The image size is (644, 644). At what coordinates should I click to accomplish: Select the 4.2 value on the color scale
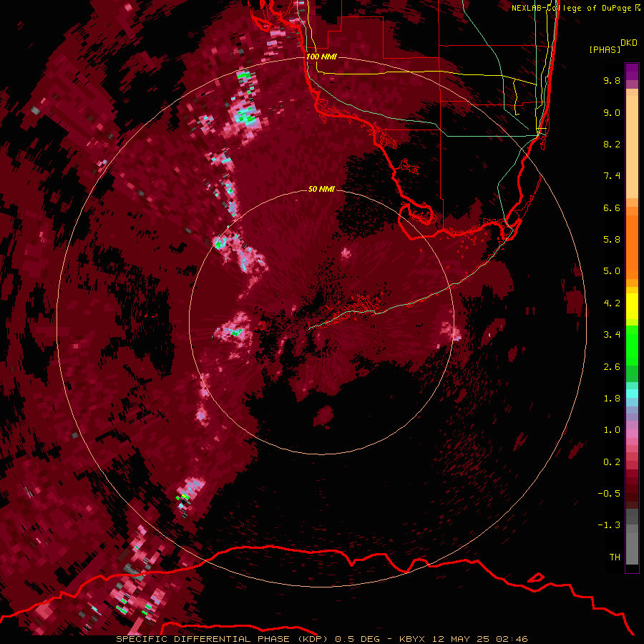(x=612, y=303)
